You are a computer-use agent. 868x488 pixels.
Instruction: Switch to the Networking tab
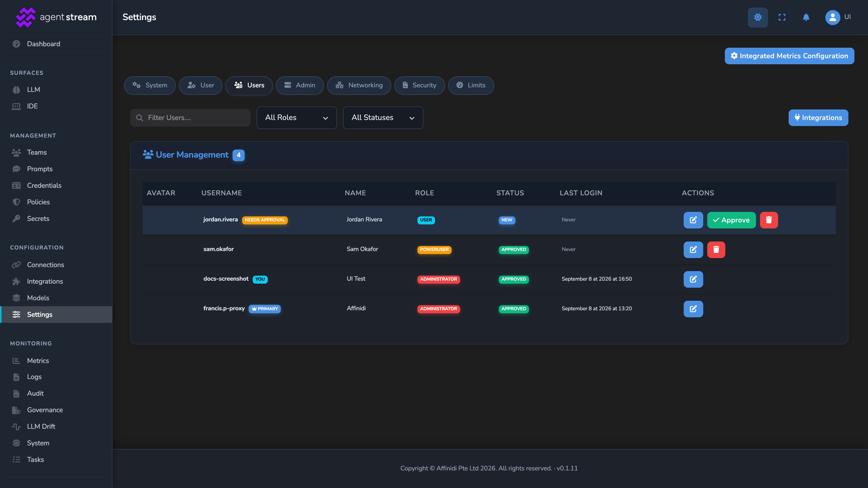tap(359, 86)
